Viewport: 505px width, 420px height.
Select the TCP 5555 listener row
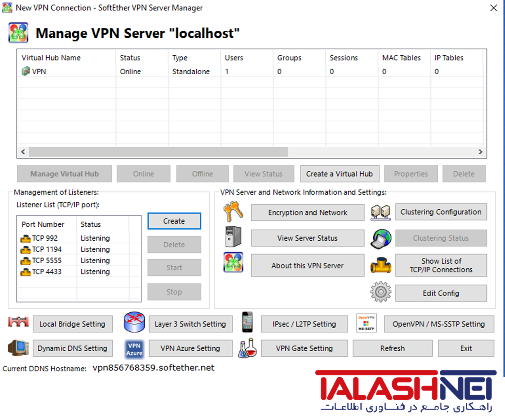(x=79, y=261)
